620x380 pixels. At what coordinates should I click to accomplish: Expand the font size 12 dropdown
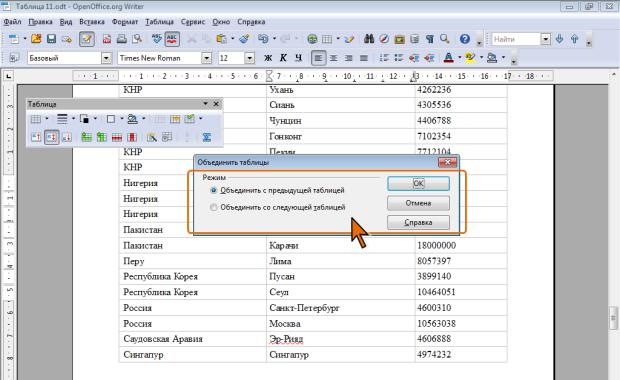250,58
